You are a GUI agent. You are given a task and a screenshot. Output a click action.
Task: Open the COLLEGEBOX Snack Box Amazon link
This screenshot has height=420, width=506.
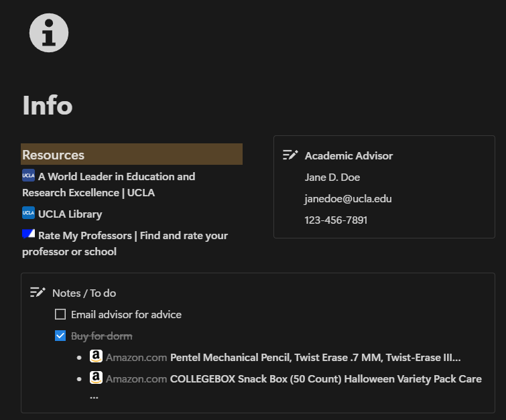point(326,379)
